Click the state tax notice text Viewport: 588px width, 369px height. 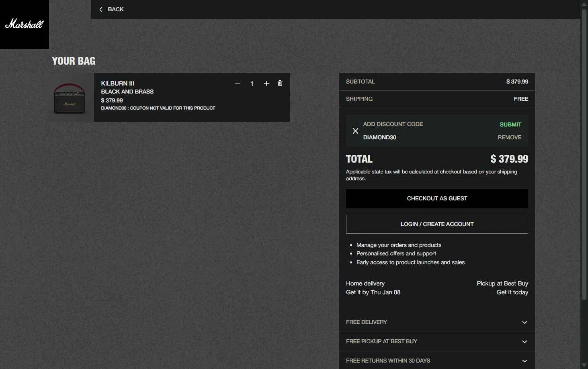(432, 175)
